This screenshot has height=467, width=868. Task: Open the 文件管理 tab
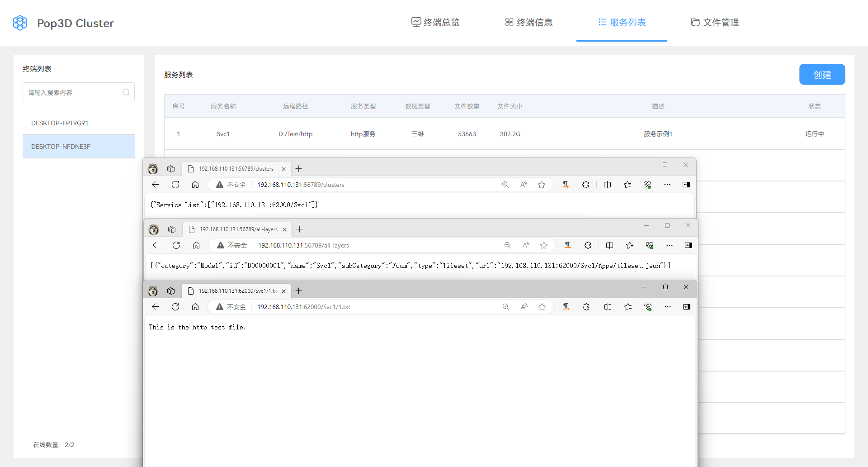click(715, 22)
